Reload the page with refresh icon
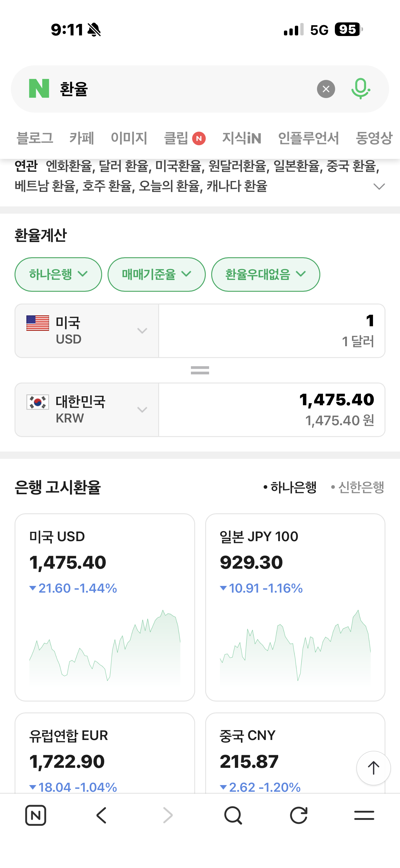 coord(299,815)
